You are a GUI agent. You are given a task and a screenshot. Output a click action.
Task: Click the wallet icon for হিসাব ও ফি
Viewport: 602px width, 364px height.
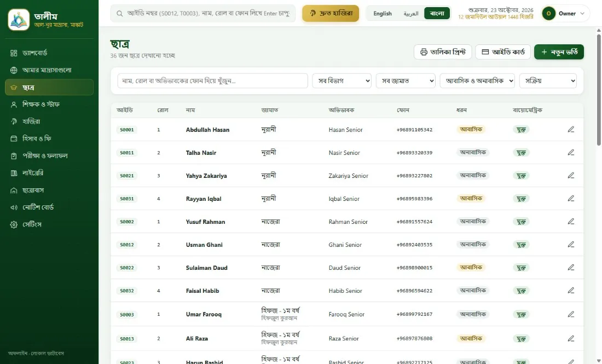pos(14,138)
